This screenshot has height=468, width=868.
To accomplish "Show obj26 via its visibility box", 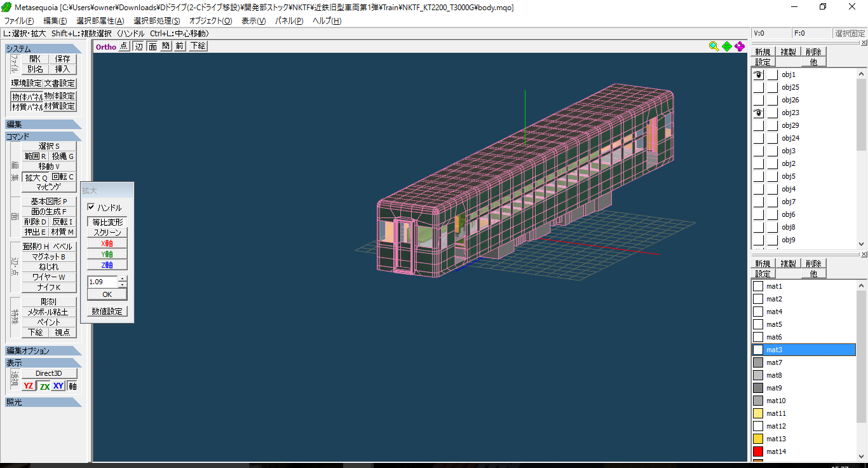I will click(758, 100).
